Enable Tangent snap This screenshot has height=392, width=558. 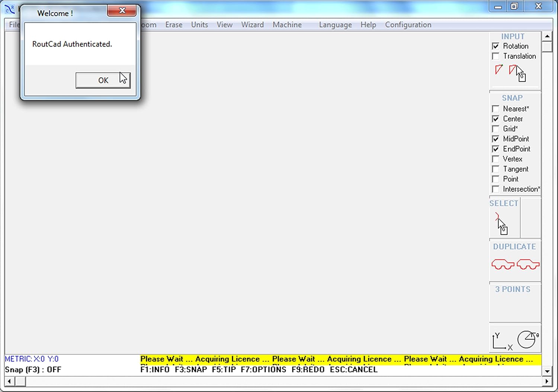tap(496, 169)
